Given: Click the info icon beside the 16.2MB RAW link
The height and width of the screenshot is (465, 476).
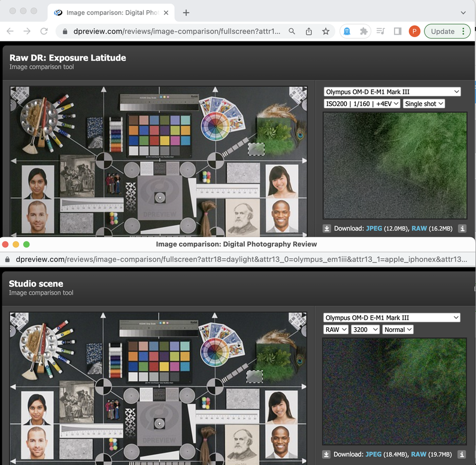Looking at the screenshot, I should pyautogui.click(x=462, y=228).
